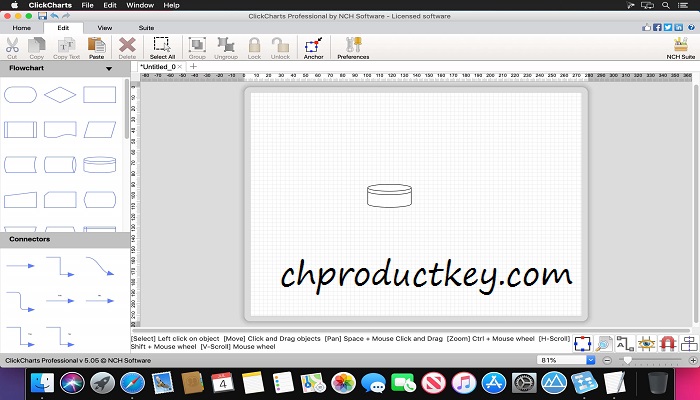Click the LinkedIn share icon

pos(679,27)
